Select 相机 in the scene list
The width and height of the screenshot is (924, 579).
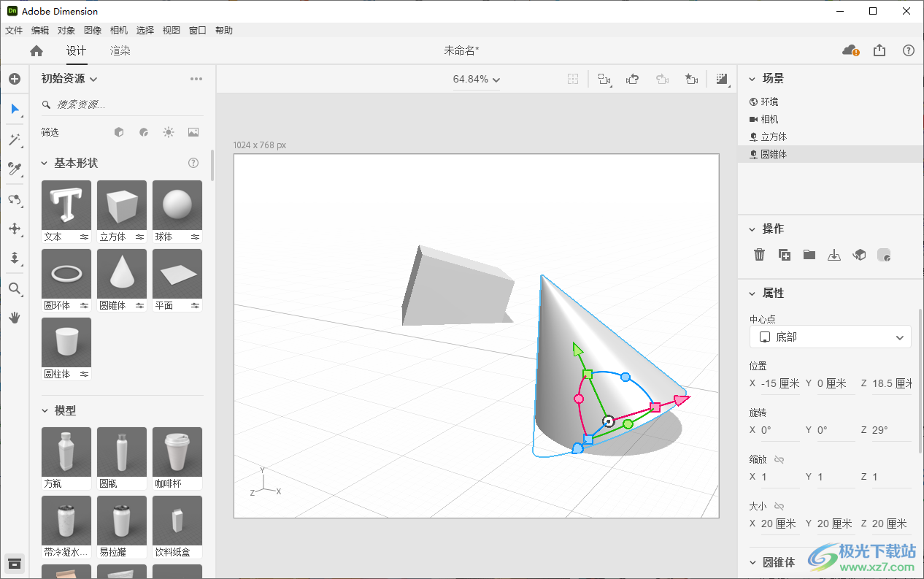pos(831,119)
